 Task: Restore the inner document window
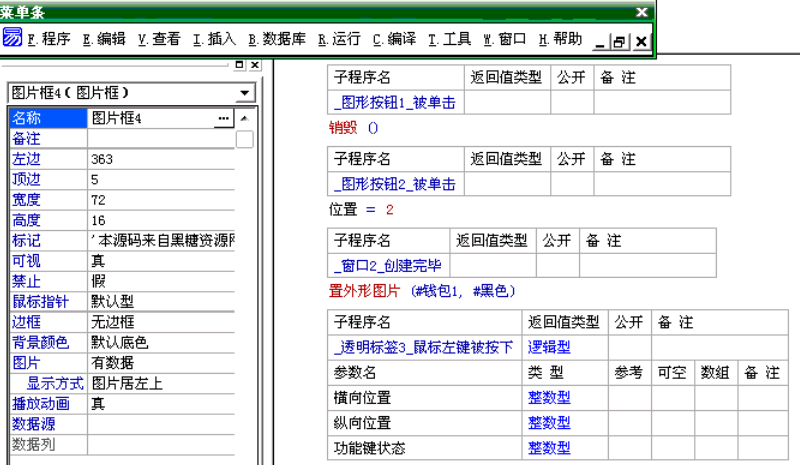pyautogui.click(x=619, y=41)
